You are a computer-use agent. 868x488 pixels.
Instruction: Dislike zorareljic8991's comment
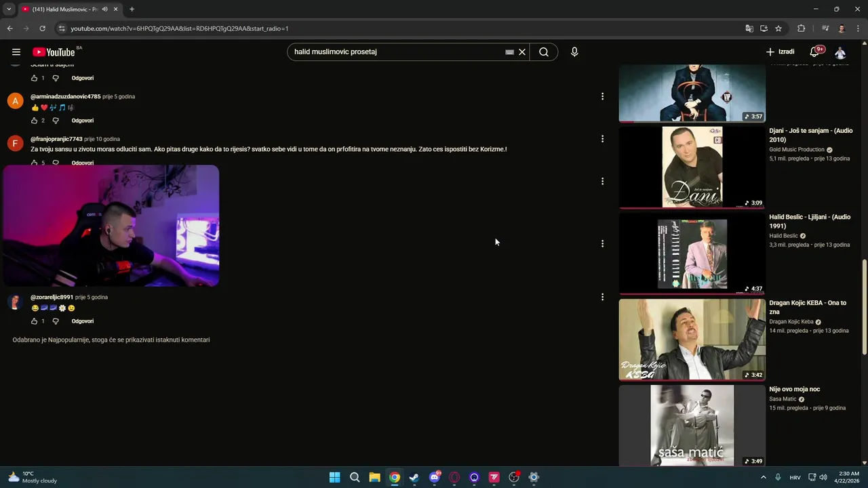click(56, 321)
